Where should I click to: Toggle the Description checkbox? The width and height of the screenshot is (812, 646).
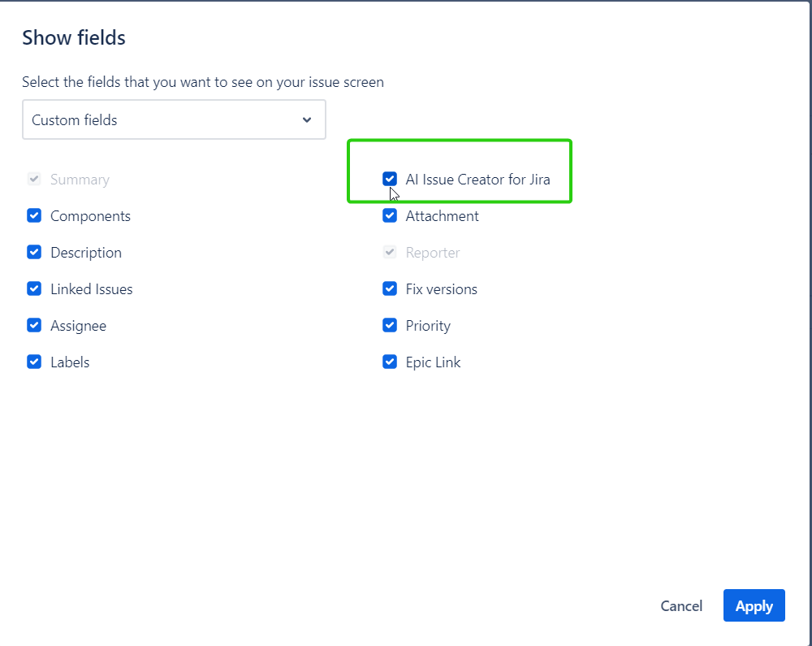click(x=34, y=253)
